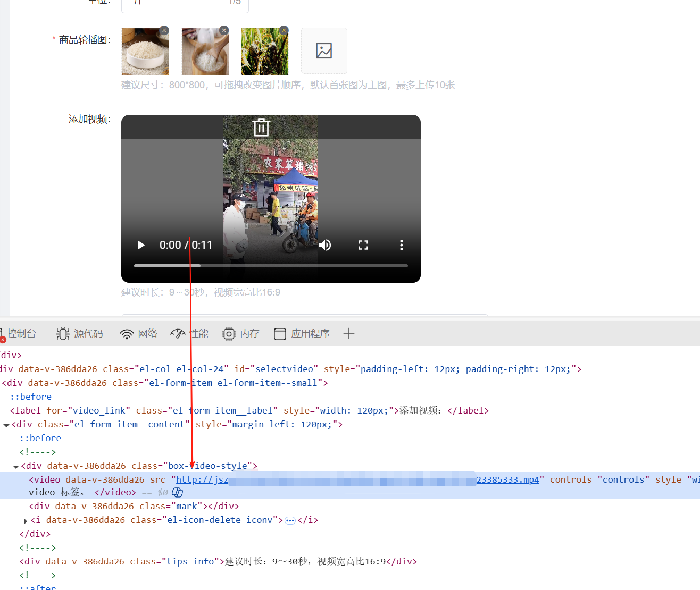Select the tips-info div DOM line
The width and height of the screenshot is (700, 590).
click(218, 561)
